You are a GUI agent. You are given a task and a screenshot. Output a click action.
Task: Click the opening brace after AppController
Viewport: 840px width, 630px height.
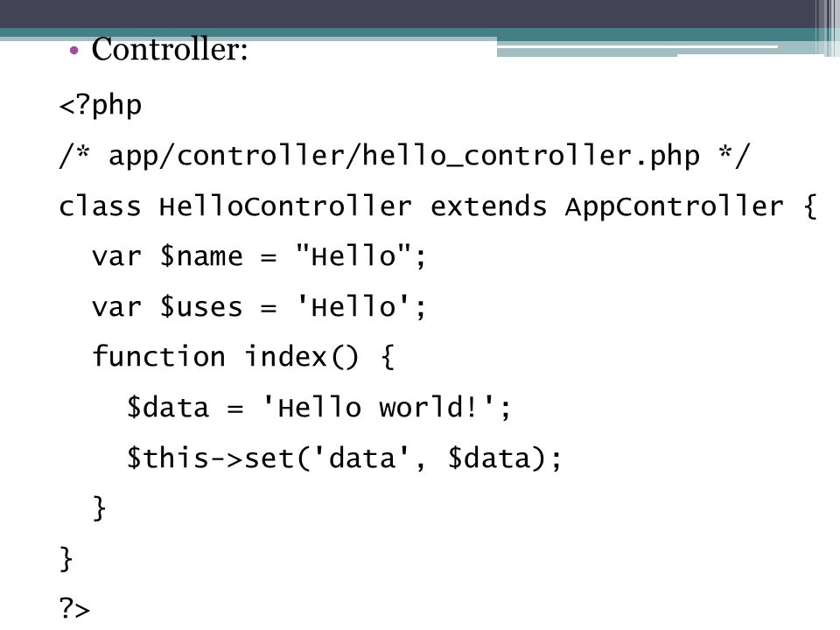809,206
